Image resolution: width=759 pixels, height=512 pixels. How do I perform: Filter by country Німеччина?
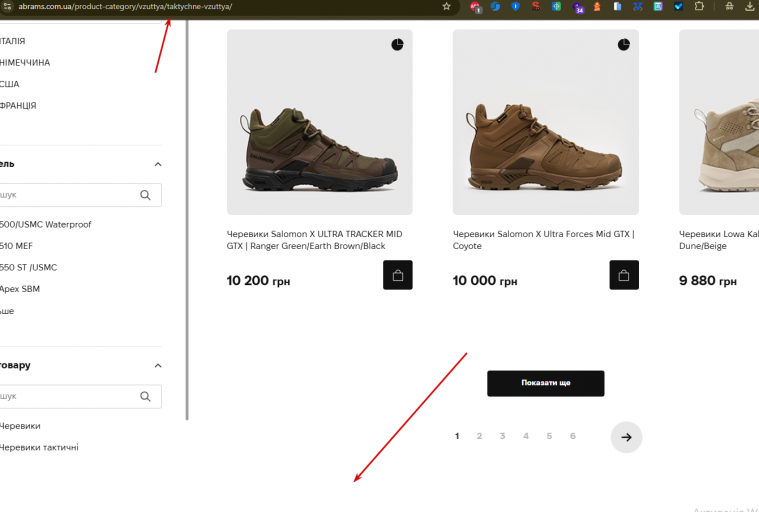coord(25,62)
